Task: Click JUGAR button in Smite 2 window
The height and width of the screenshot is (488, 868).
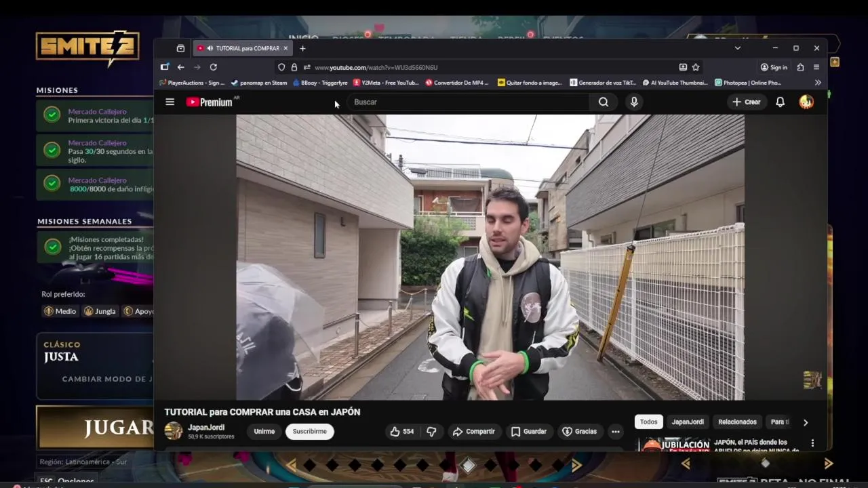Action: click(x=95, y=427)
